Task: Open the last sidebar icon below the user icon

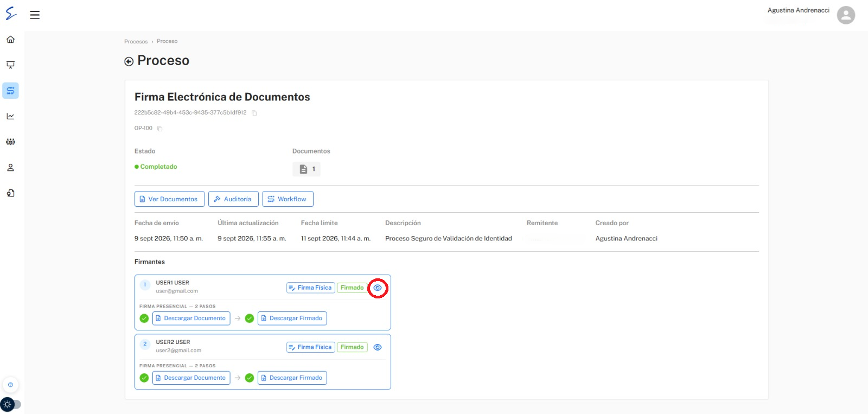Action: (10, 193)
